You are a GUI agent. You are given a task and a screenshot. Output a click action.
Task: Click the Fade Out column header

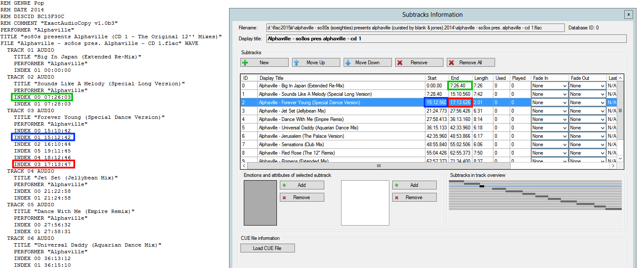point(587,78)
